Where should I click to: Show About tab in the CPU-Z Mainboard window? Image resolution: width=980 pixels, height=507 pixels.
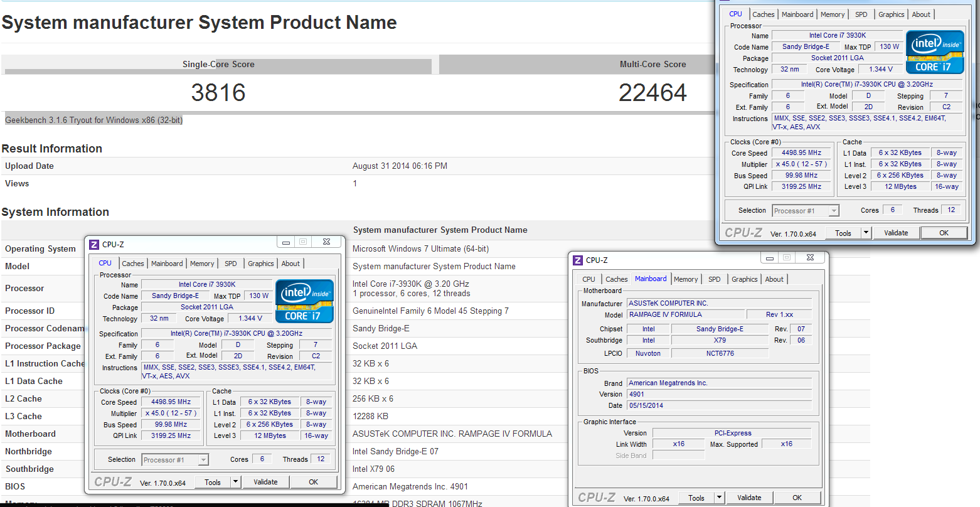(x=774, y=279)
